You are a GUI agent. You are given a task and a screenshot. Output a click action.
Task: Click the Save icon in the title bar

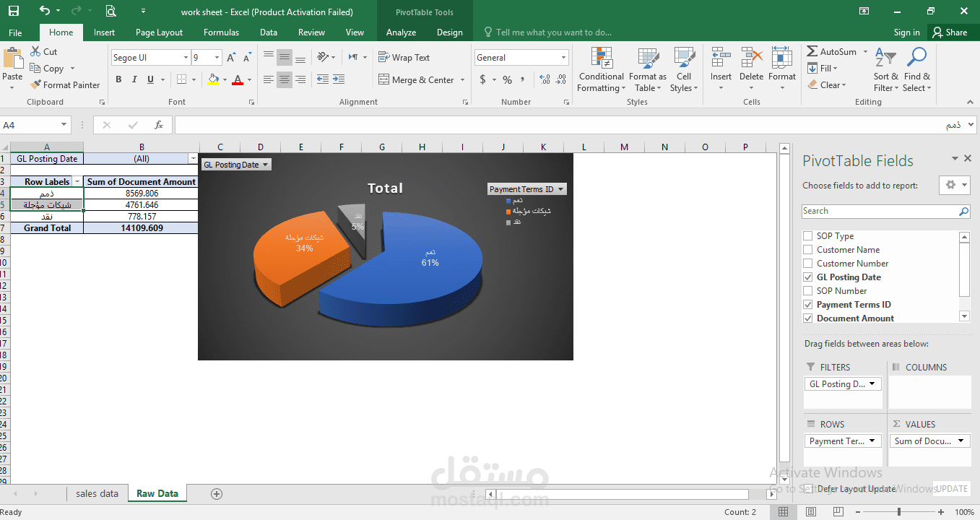[14, 11]
